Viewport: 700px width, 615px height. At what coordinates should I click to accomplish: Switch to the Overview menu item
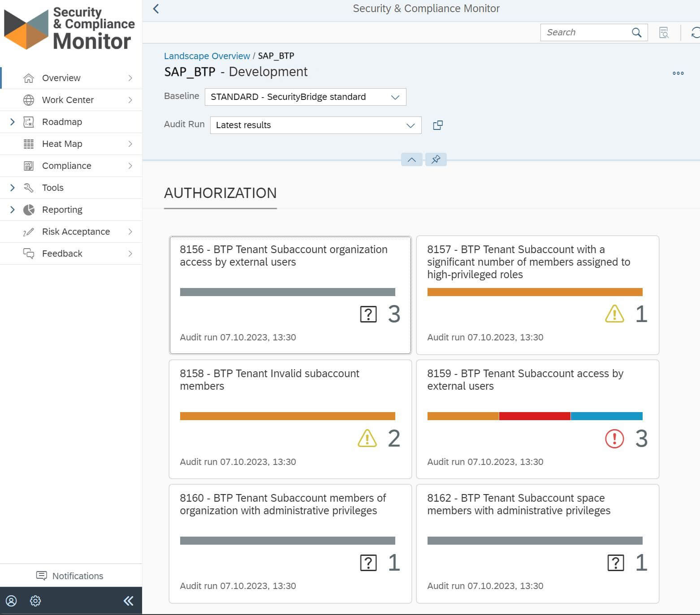pyautogui.click(x=61, y=77)
